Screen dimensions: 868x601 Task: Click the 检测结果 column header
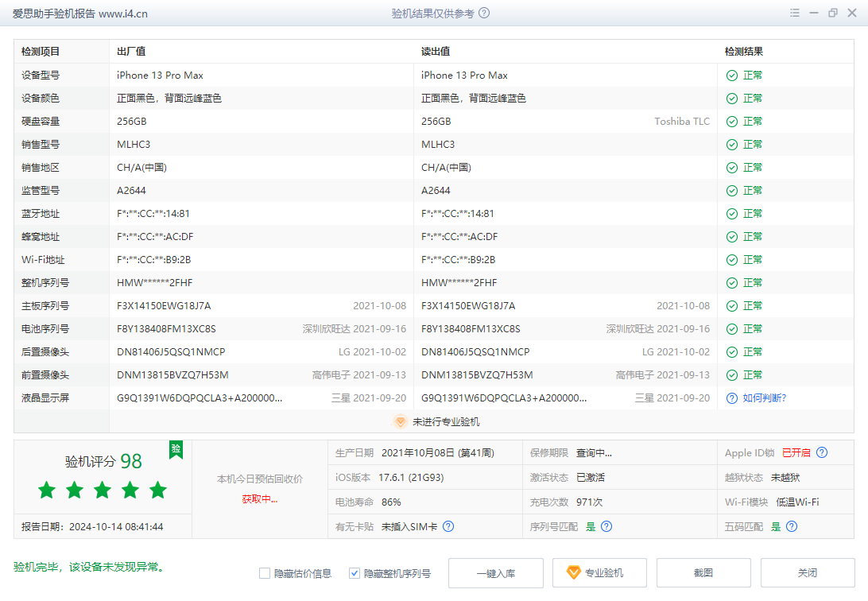[x=744, y=52]
